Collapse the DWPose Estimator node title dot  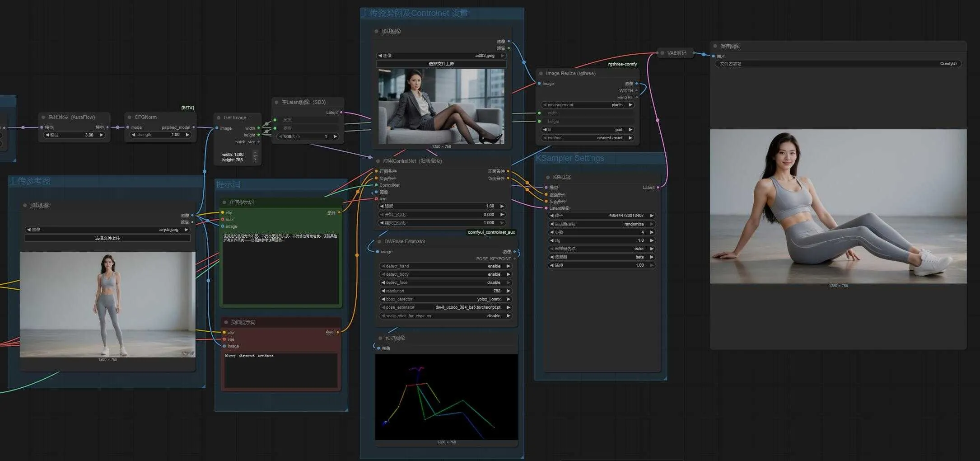(x=379, y=241)
